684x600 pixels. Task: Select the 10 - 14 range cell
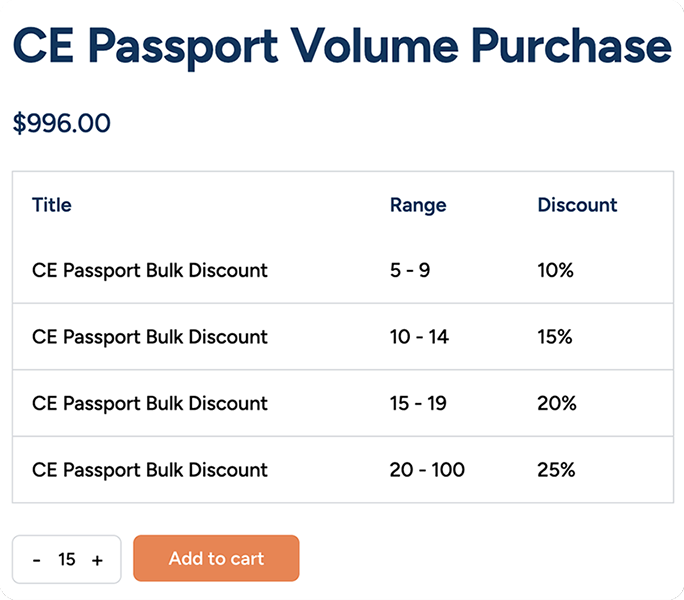click(x=419, y=337)
